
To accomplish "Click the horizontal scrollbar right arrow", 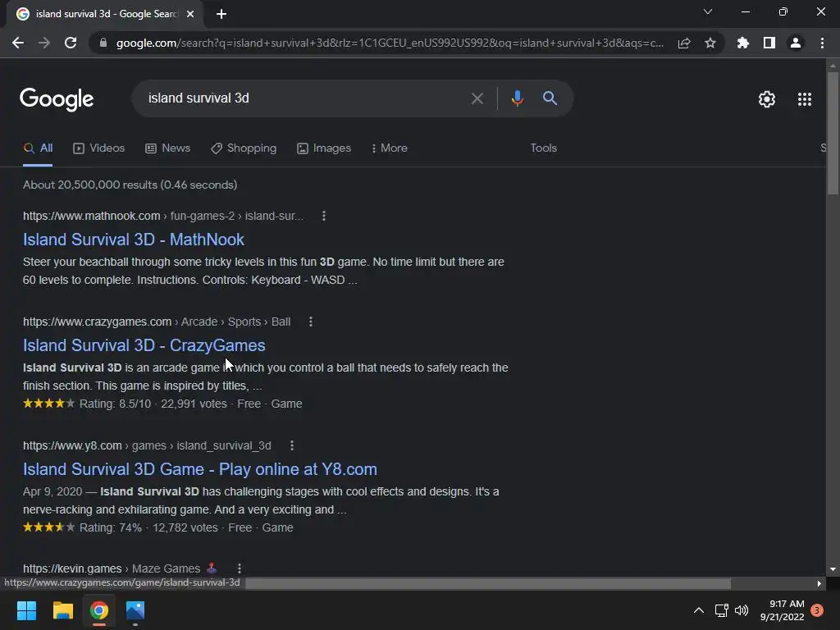I will [819, 583].
